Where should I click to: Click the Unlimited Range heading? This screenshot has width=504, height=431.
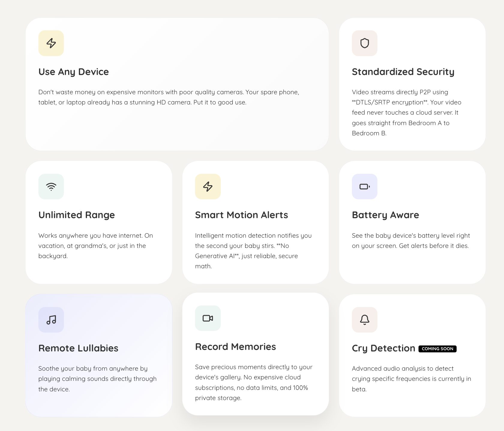click(76, 215)
